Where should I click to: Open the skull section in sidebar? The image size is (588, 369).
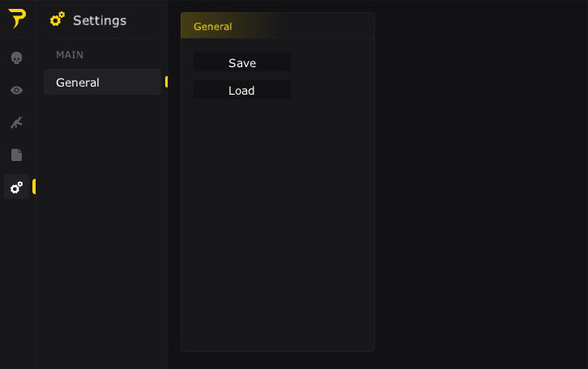click(16, 57)
